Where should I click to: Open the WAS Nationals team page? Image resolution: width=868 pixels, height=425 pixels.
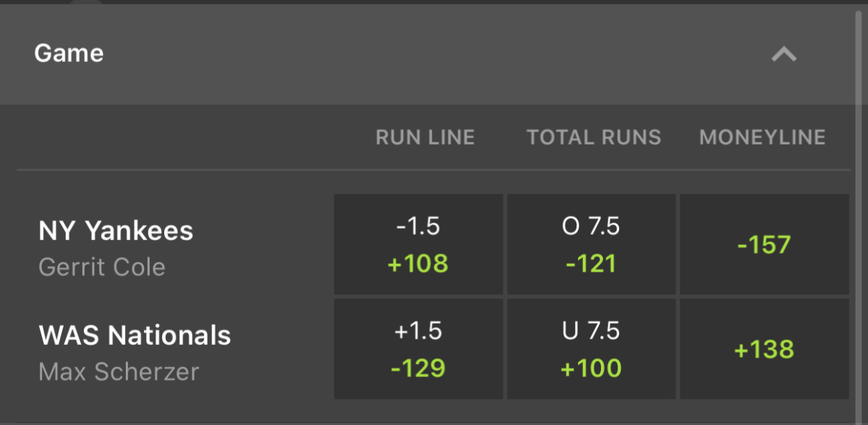134,335
